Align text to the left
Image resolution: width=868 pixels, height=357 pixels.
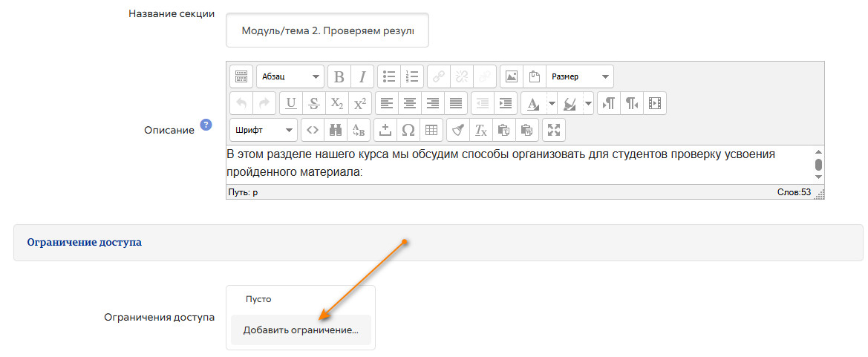[x=387, y=103]
